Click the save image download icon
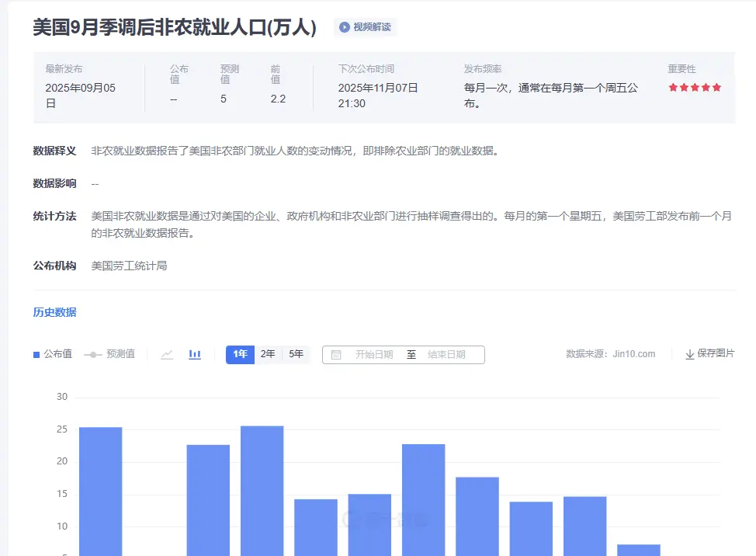The height and width of the screenshot is (556, 756). click(689, 354)
